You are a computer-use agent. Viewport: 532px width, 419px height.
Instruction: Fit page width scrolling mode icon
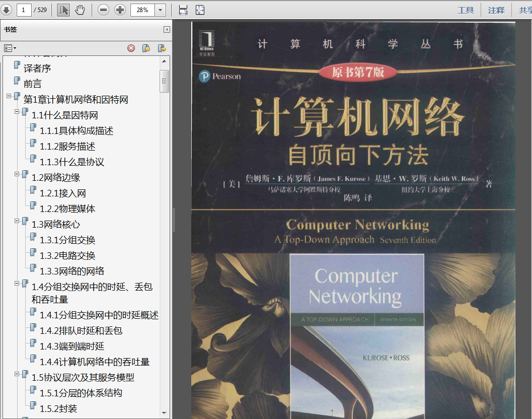click(x=183, y=10)
